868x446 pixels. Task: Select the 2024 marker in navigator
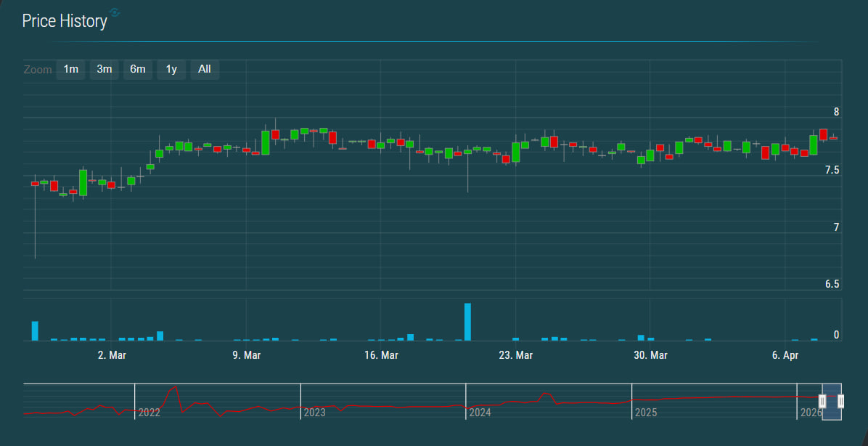tap(480, 413)
